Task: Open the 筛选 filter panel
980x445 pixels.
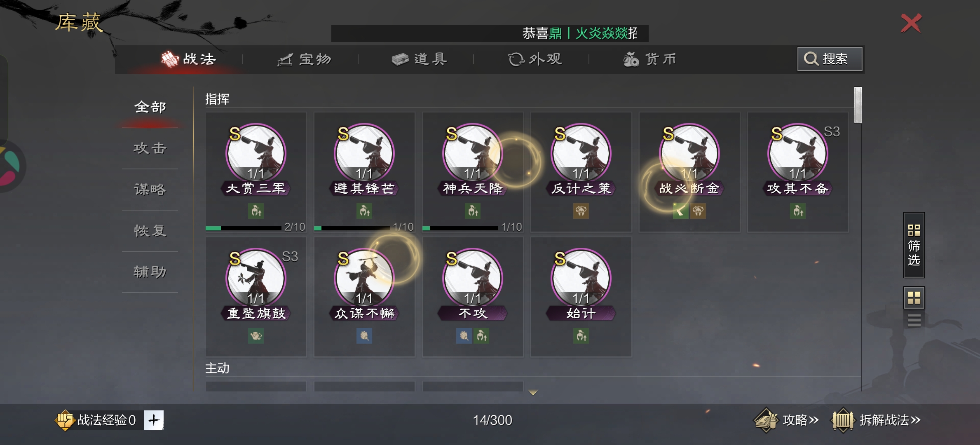Action: coord(914,245)
